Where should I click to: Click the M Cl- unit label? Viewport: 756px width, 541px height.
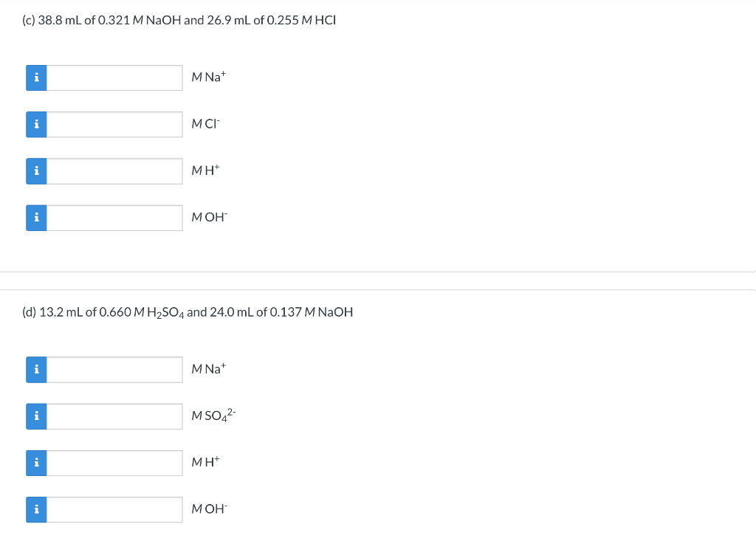[205, 123]
